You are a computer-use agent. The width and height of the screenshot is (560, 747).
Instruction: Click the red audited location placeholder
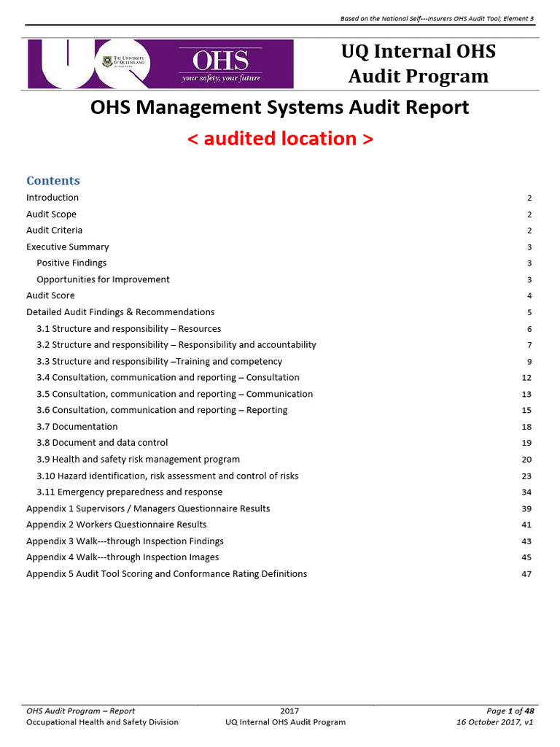(x=280, y=139)
